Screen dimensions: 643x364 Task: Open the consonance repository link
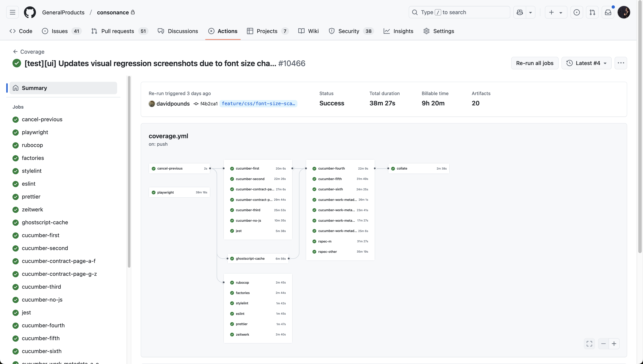point(113,12)
